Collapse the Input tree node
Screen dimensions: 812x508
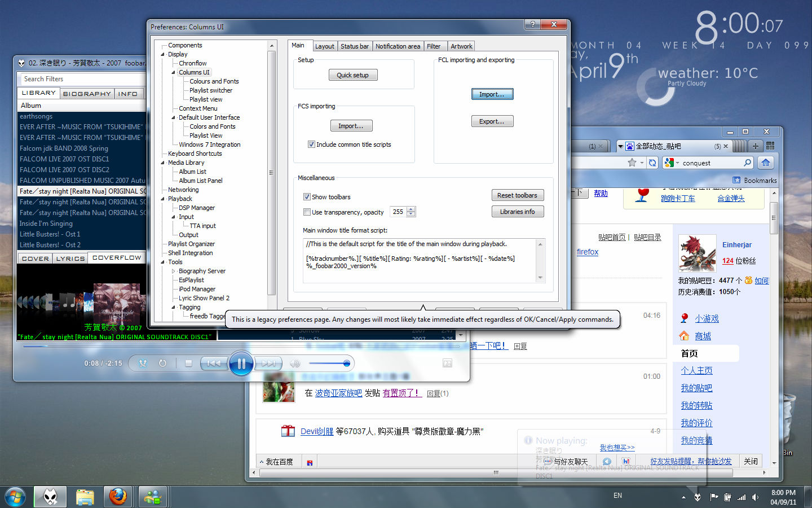(174, 217)
